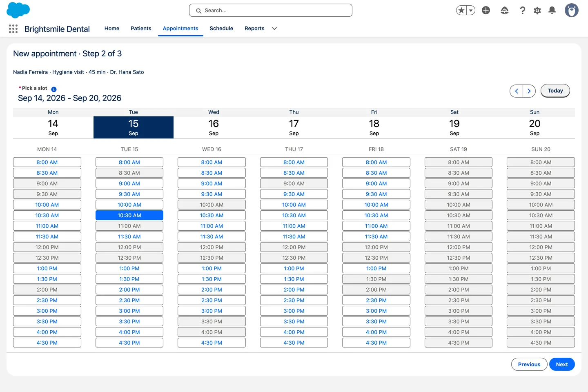This screenshot has height=392, width=588.
Task: Continue with the Next button
Action: point(562,364)
